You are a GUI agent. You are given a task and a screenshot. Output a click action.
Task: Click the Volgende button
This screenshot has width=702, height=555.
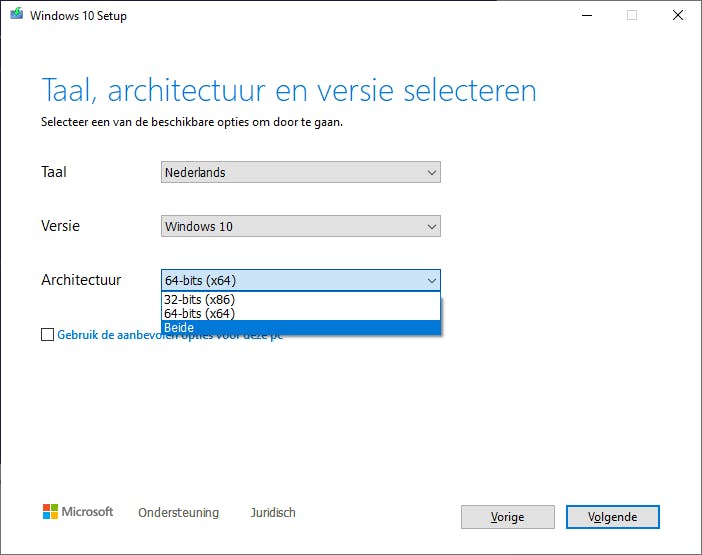coord(612,517)
